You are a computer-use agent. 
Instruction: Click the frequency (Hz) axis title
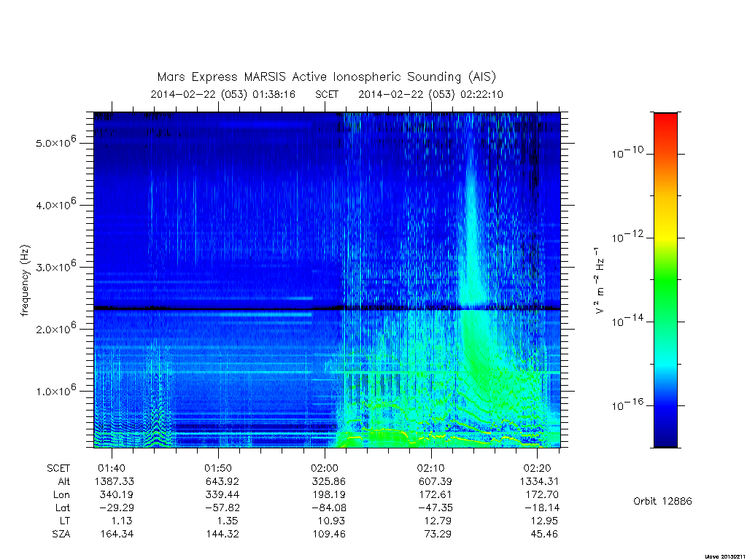point(25,281)
